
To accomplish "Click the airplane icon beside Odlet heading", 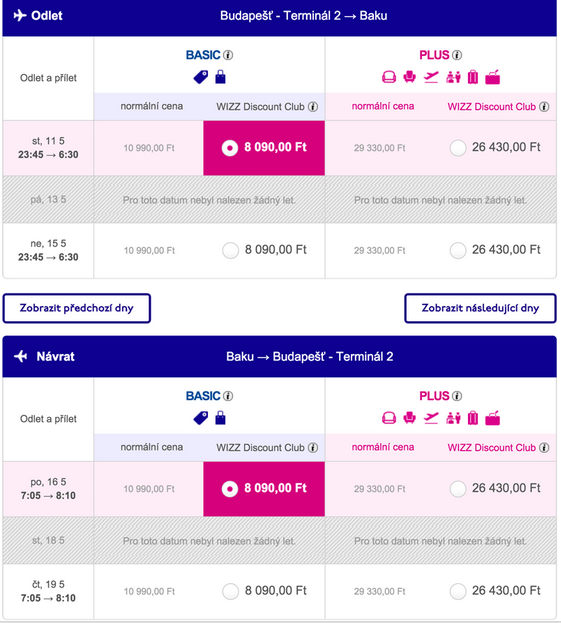I will [x=20, y=15].
